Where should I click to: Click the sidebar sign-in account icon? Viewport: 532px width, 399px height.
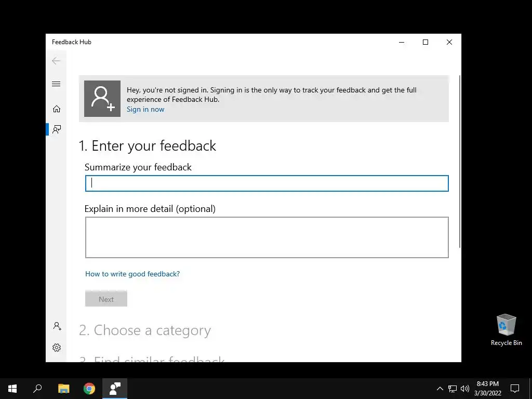coord(57,326)
